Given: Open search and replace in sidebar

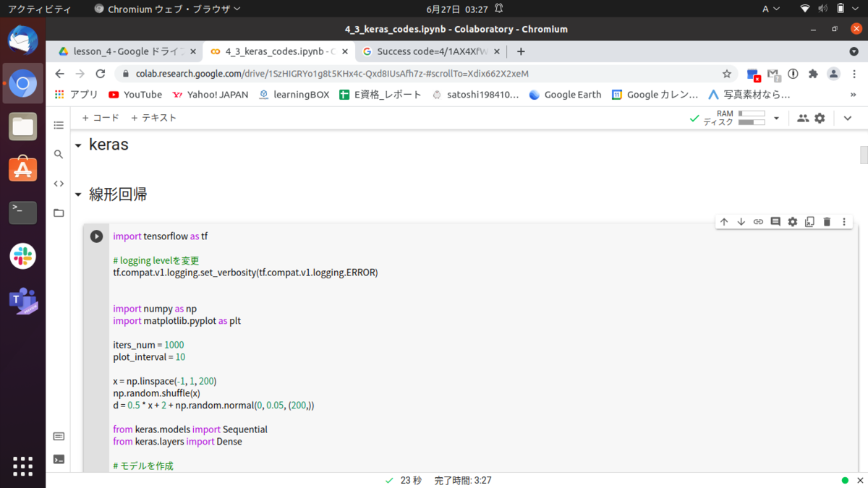Looking at the screenshot, I should click(59, 154).
